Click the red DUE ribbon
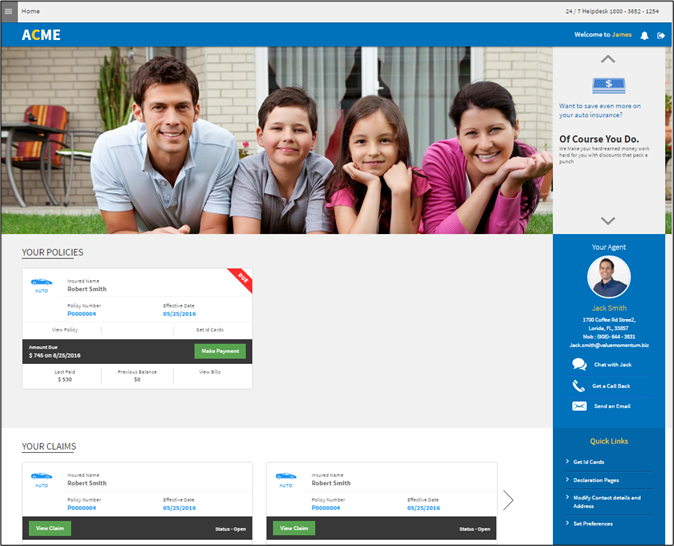The width and height of the screenshot is (674, 546). (x=242, y=279)
